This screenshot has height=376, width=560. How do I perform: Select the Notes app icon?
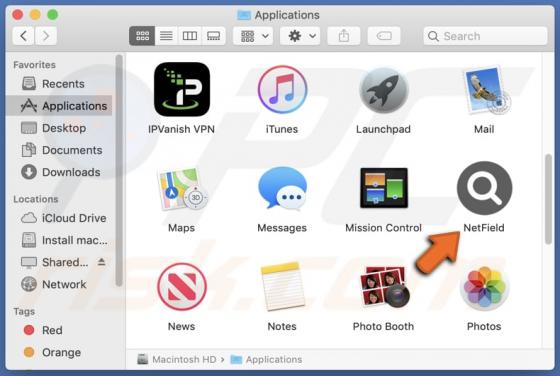282,287
